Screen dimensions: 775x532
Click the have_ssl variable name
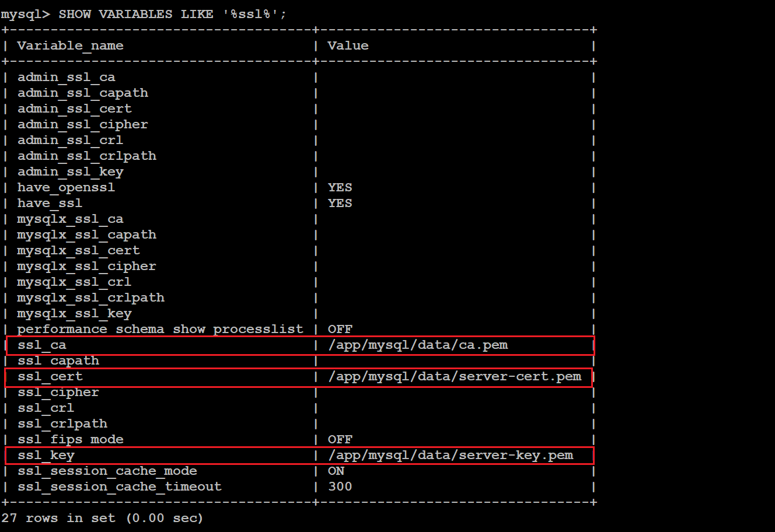tap(50, 203)
